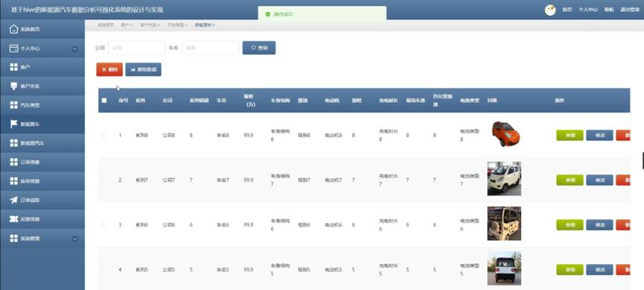
Task: Open the white car thumbnail in row 2
Action: click(504, 178)
